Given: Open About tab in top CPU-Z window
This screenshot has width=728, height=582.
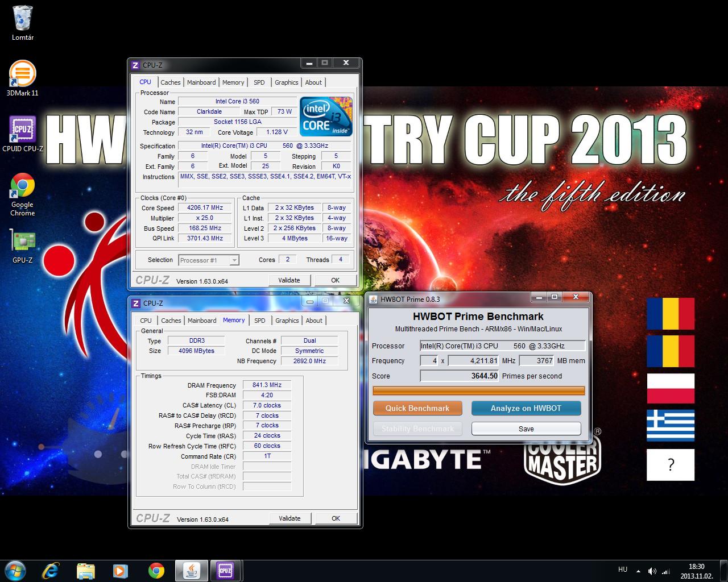Looking at the screenshot, I should (313, 82).
